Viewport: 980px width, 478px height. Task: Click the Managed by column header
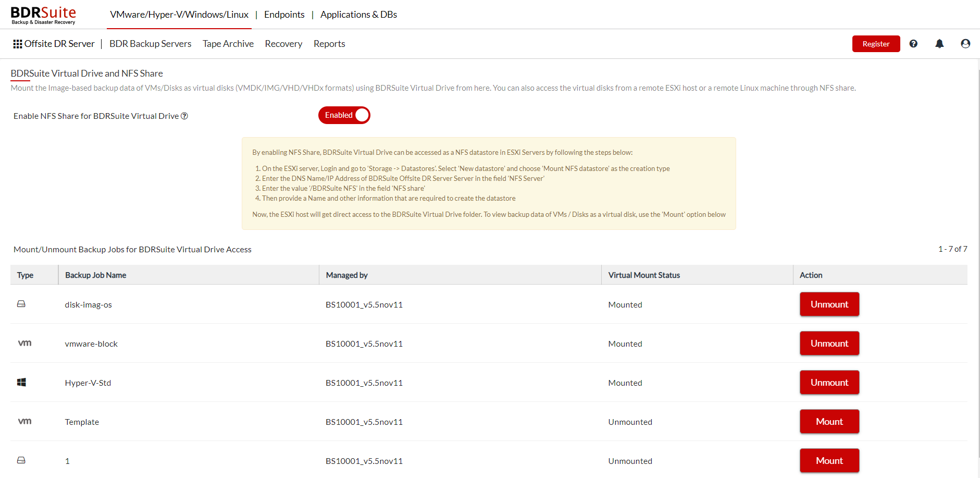(461, 275)
